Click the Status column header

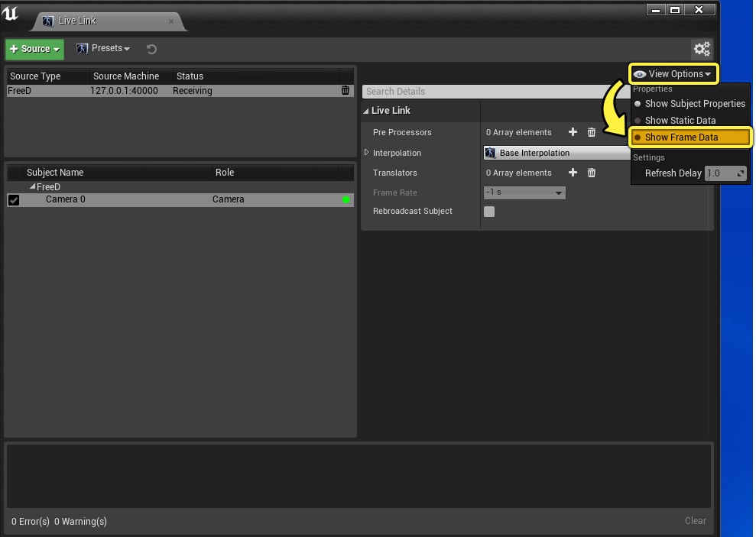click(x=255, y=76)
